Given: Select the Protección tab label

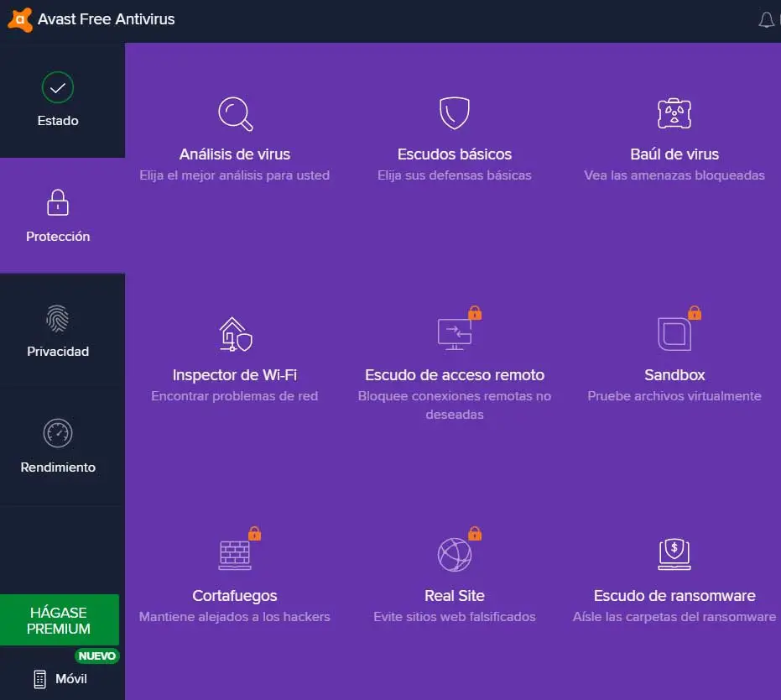Looking at the screenshot, I should point(58,236).
